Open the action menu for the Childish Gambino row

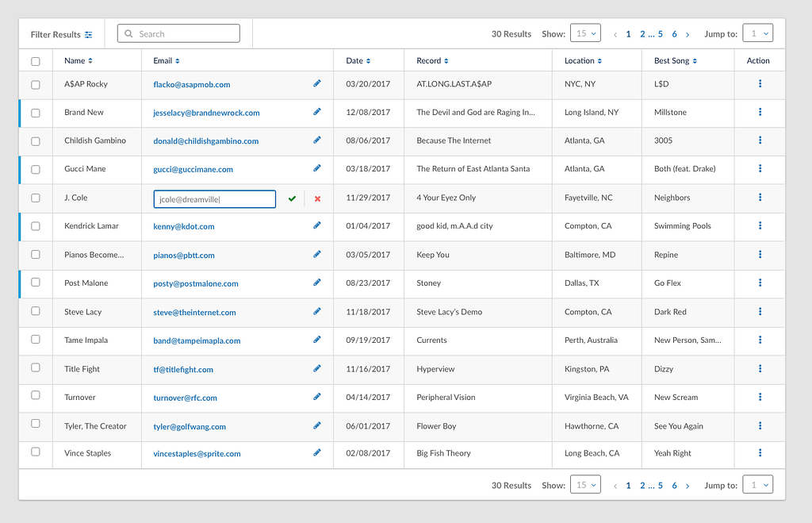pyautogui.click(x=760, y=140)
